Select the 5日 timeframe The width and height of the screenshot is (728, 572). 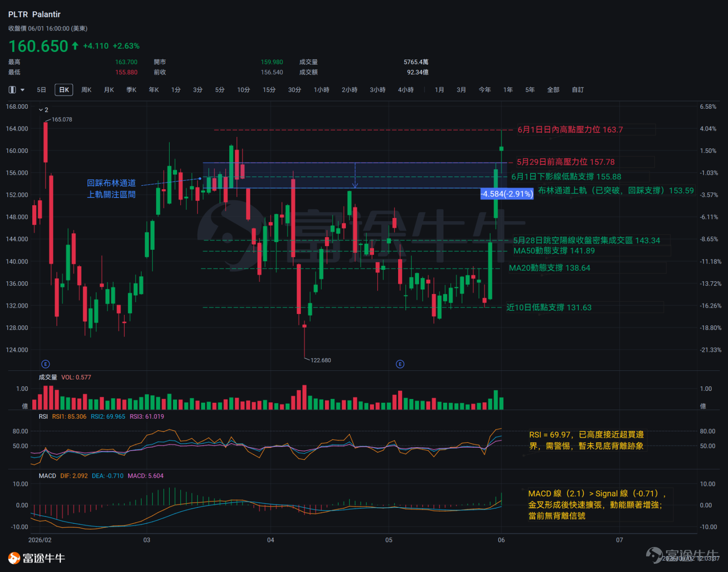click(x=41, y=90)
